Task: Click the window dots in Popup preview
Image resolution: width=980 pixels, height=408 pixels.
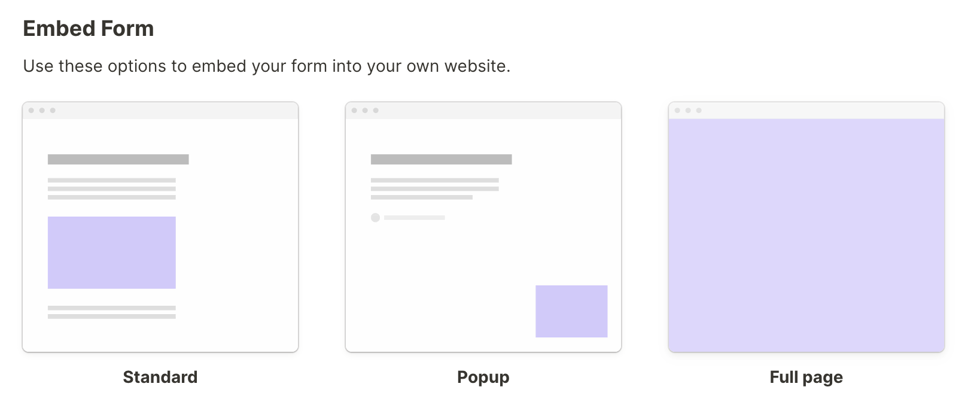Action: pyautogui.click(x=365, y=111)
